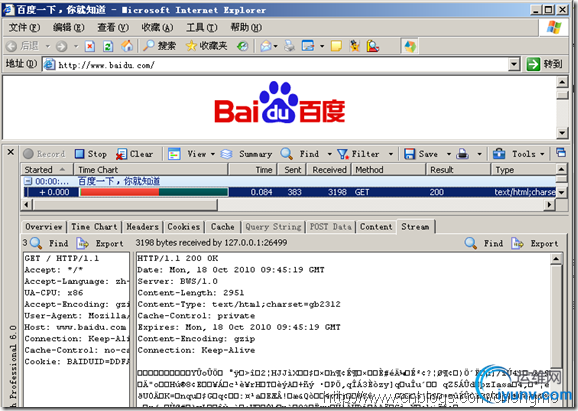
Task: Click the IE Forward arrow button
Action: click(x=61, y=46)
